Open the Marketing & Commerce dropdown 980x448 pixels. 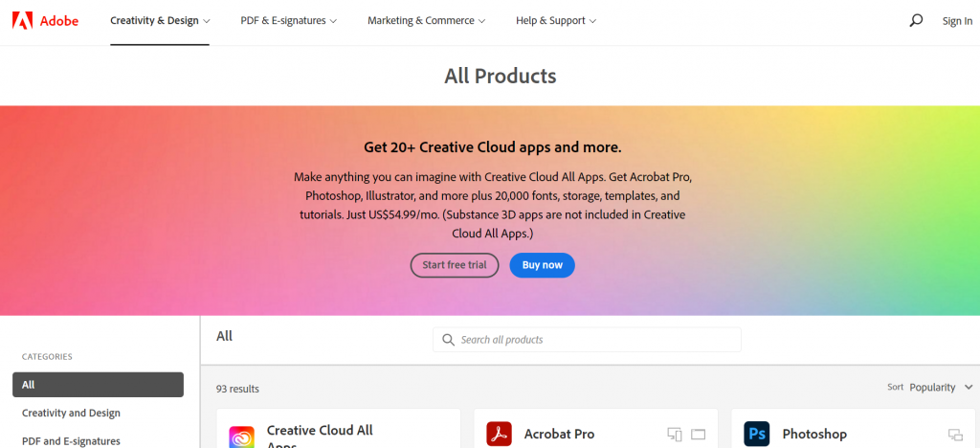pos(426,21)
